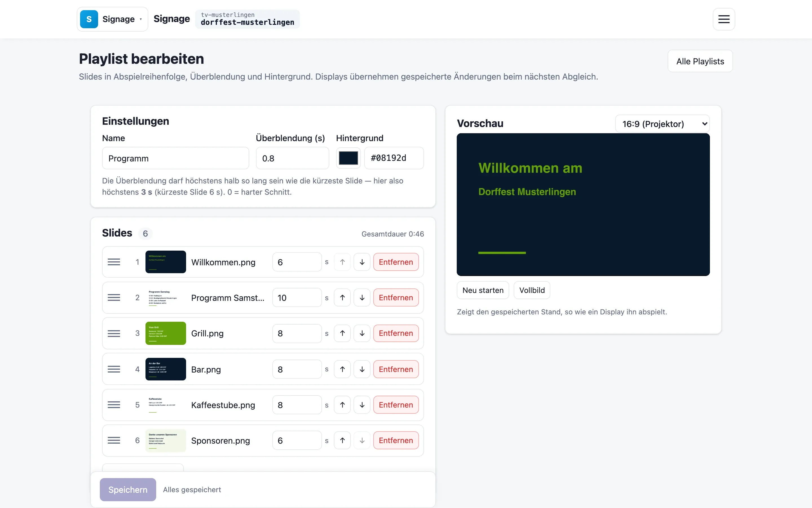Grab the drag handle of Sponsoren.png row
The height and width of the screenshot is (508, 812).
pos(114,441)
